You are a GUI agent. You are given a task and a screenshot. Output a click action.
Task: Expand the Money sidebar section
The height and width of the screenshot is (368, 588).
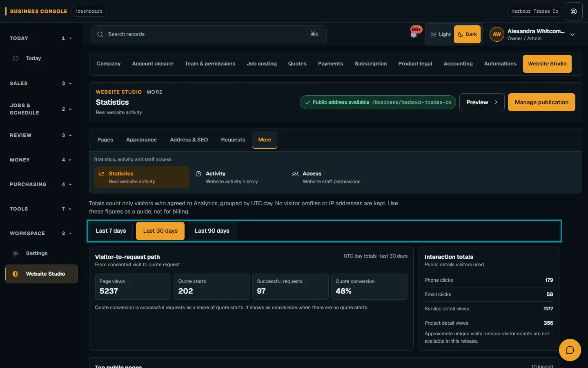(41, 160)
